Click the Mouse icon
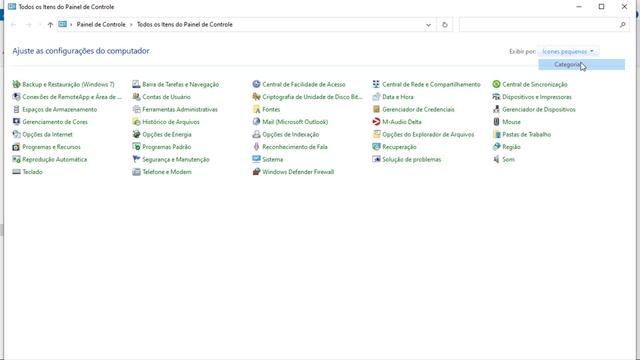Image resolution: width=640 pixels, height=360 pixels. pos(496,122)
